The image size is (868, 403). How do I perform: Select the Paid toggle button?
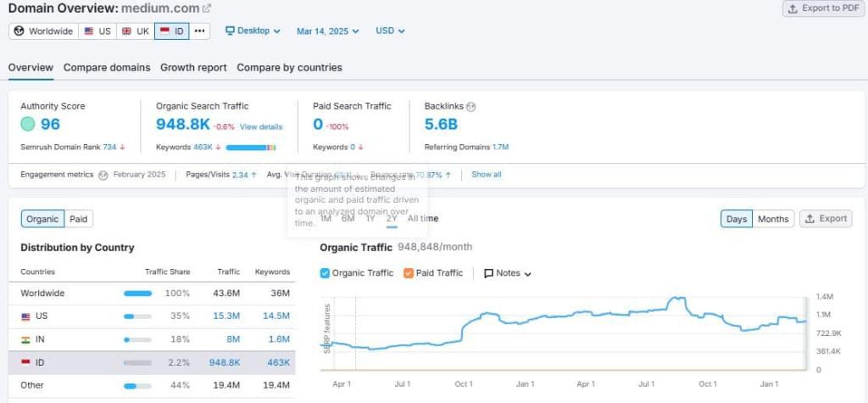(x=79, y=219)
